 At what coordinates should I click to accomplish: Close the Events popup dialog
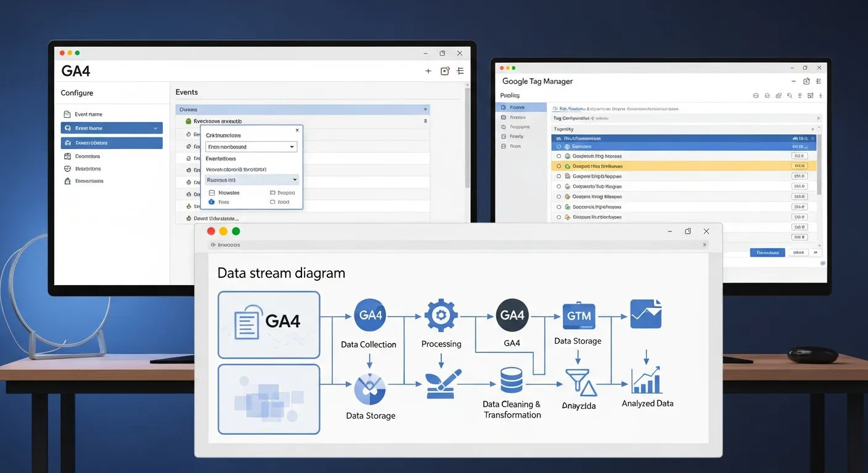coord(297,131)
